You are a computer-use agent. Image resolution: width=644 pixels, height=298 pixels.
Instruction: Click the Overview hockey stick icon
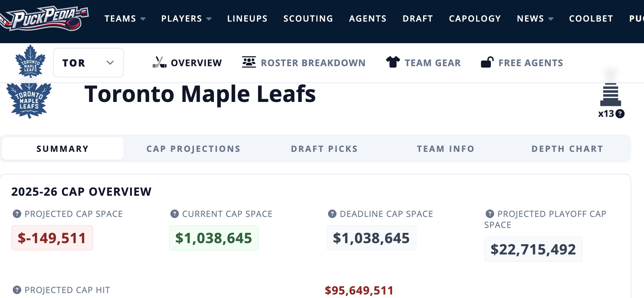(x=159, y=62)
